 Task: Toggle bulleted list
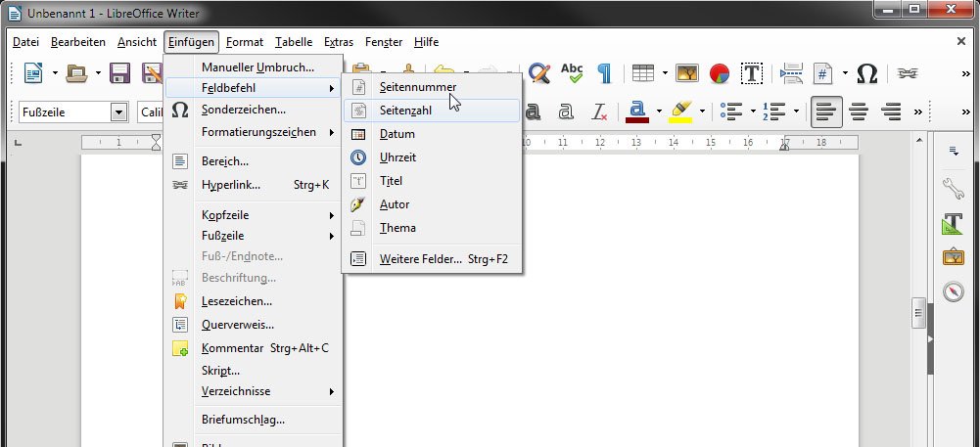pos(730,112)
